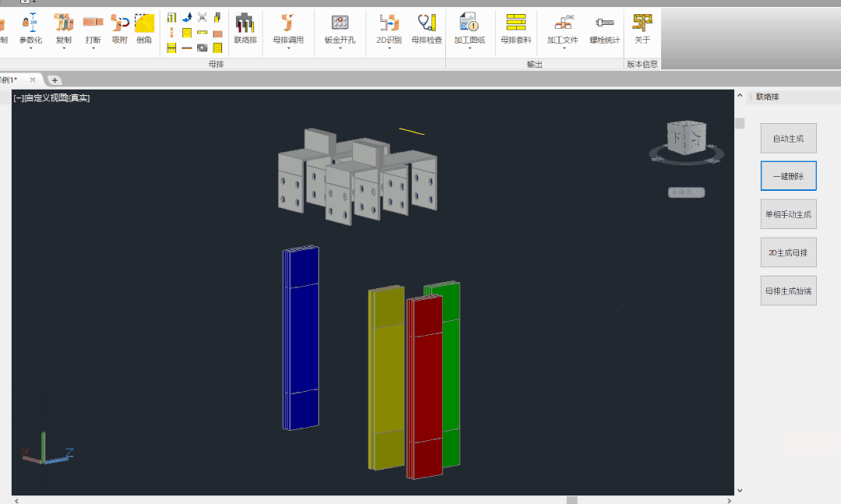Click the orange plate small icon
The image size is (841, 504).
[217, 33]
